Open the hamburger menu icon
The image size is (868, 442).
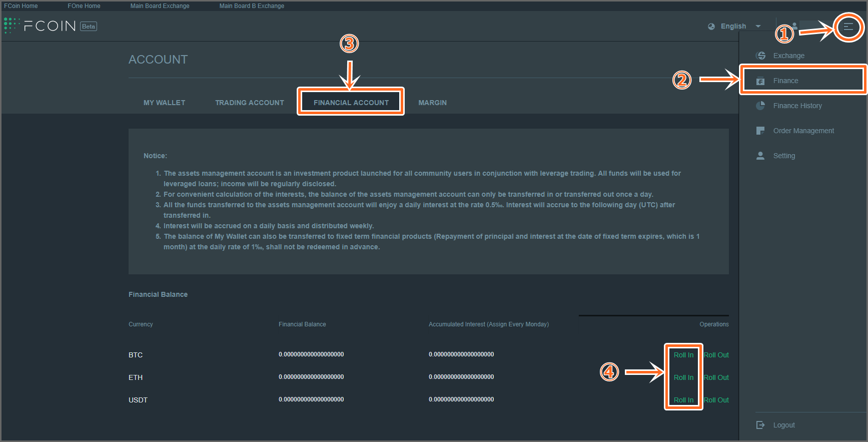(x=848, y=27)
